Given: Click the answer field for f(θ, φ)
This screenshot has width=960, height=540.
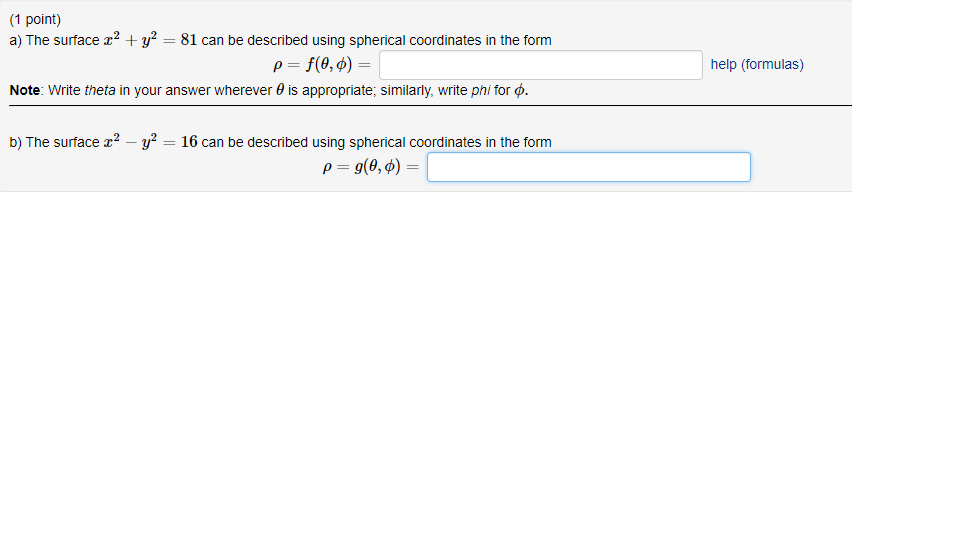Looking at the screenshot, I should [540, 65].
